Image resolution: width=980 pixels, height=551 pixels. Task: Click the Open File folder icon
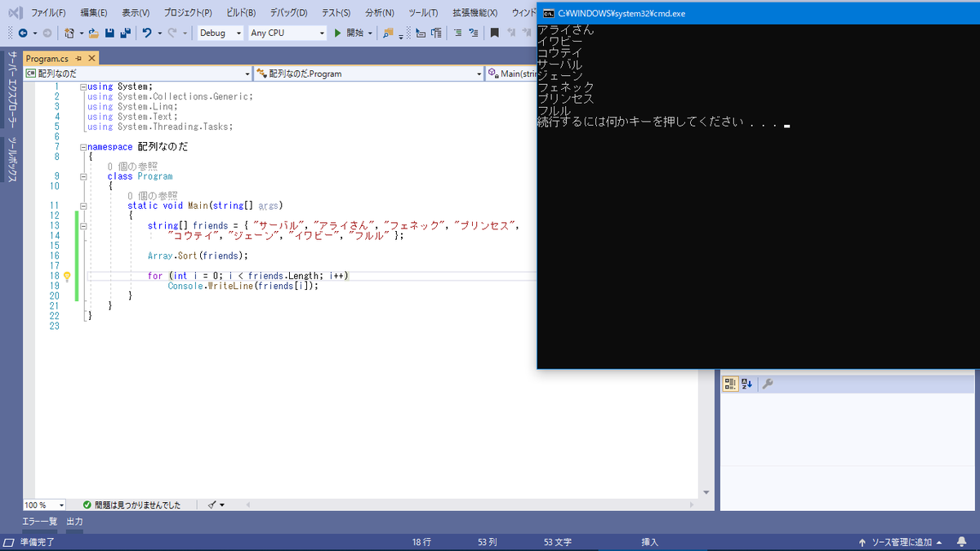click(x=94, y=33)
